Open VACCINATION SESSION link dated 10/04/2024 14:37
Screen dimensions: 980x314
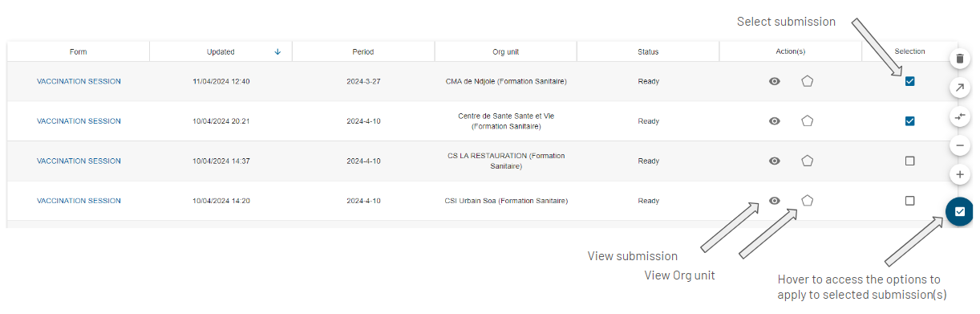tap(79, 161)
